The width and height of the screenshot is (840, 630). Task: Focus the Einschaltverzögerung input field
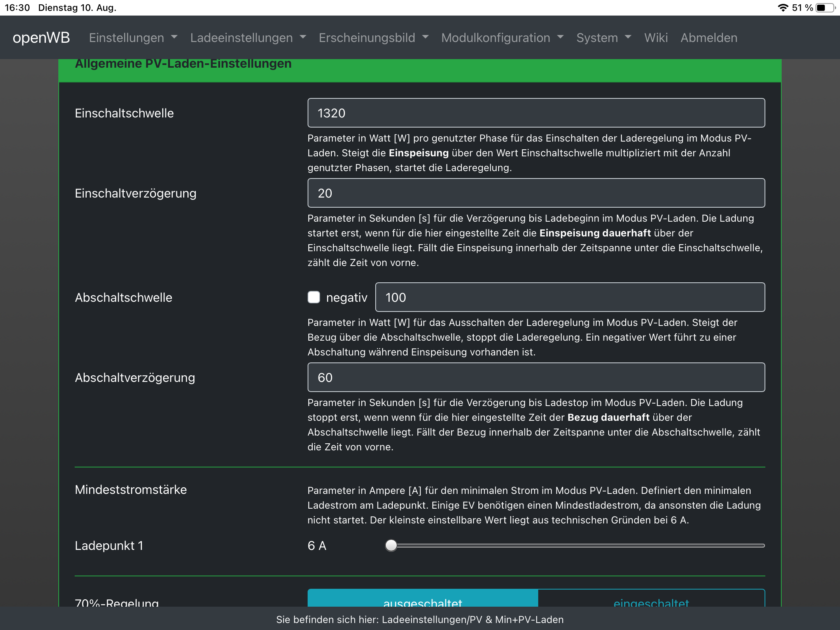(x=536, y=193)
